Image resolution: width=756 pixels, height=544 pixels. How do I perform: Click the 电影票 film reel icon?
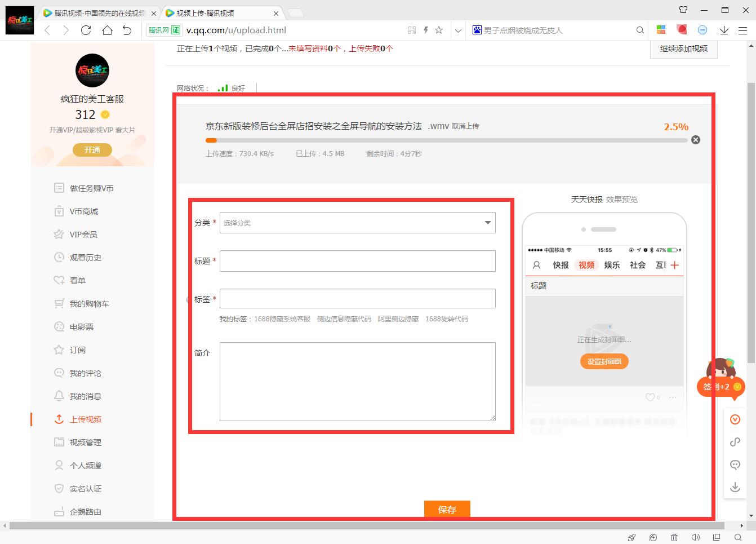point(59,326)
